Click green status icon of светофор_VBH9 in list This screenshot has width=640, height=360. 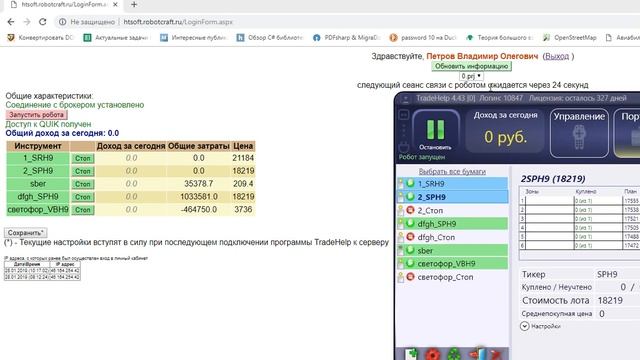click(410, 263)
